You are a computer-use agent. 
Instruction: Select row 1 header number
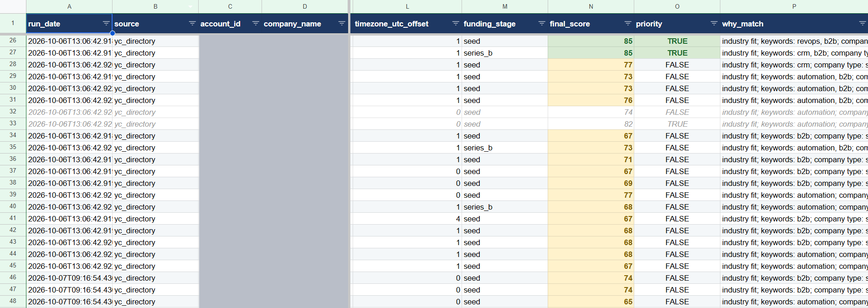[13, 23]
